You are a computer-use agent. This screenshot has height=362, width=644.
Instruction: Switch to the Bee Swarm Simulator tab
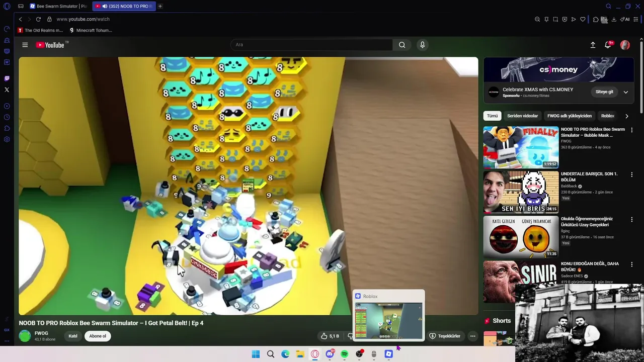click(58, 6)
